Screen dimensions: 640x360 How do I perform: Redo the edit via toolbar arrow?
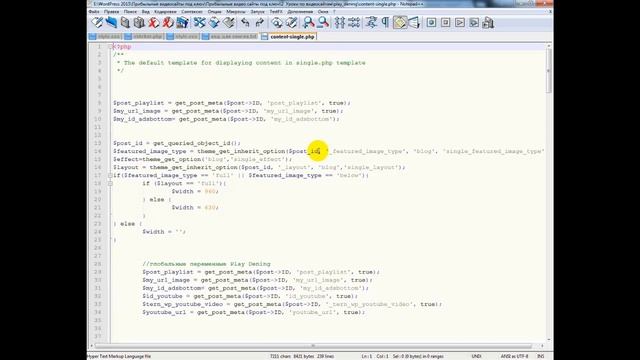(260, 23)
